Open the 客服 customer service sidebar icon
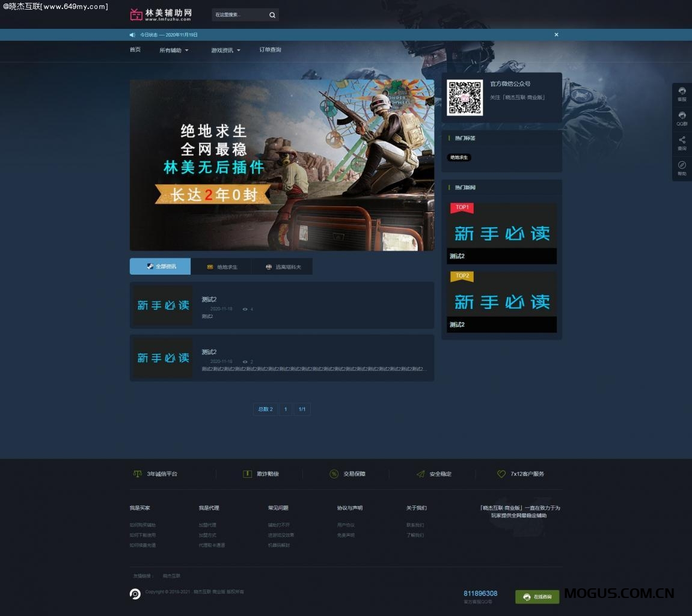692x616 pixels. pyautogui.click(x=682, y=94)
